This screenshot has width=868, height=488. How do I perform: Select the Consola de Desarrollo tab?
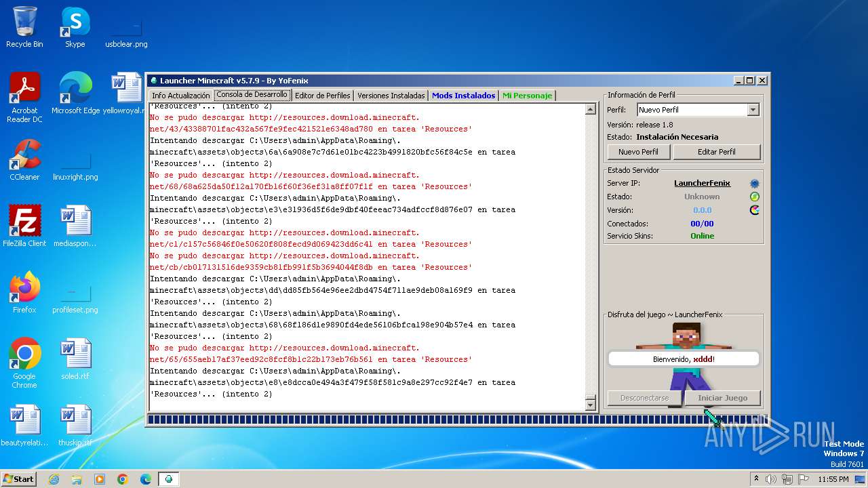(252, 95)
